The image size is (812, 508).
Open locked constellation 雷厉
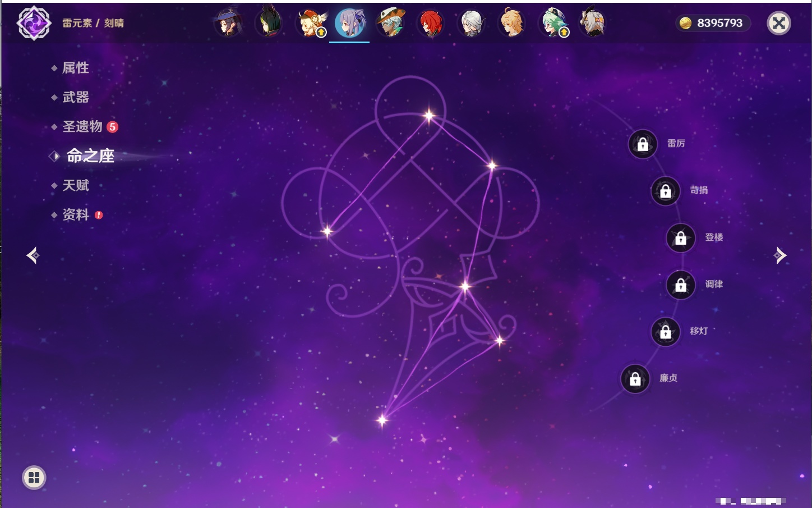click(x=643, y=144)
